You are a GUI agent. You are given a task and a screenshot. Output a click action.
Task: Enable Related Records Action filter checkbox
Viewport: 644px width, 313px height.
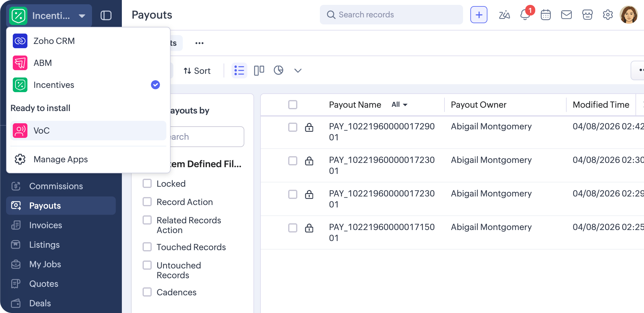147,220
